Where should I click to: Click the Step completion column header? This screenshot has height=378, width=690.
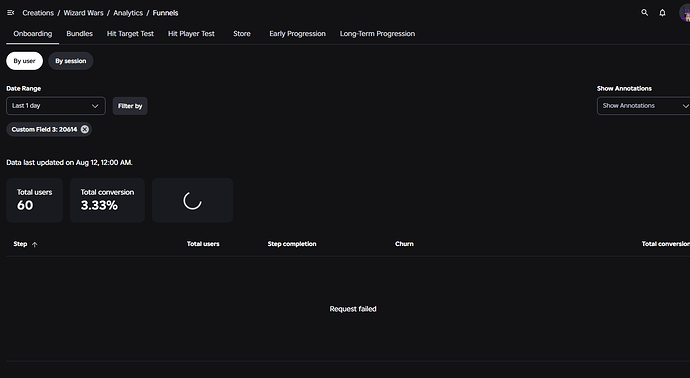click(x=292, y=244)
